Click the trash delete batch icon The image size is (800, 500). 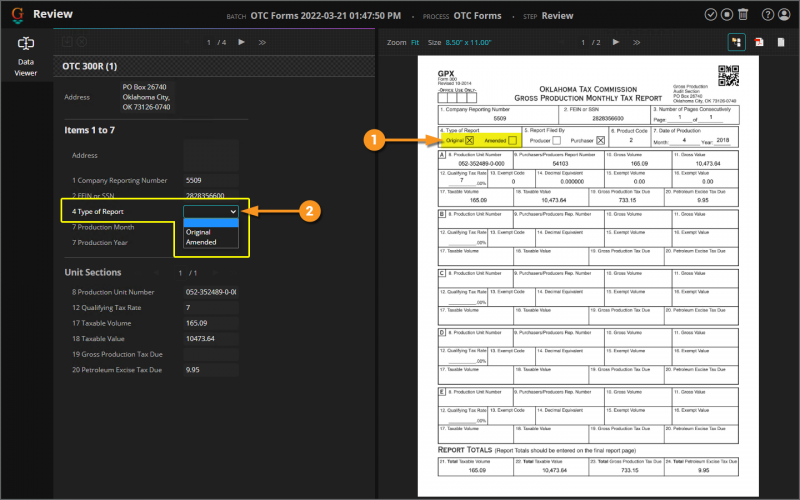(742, 15)
